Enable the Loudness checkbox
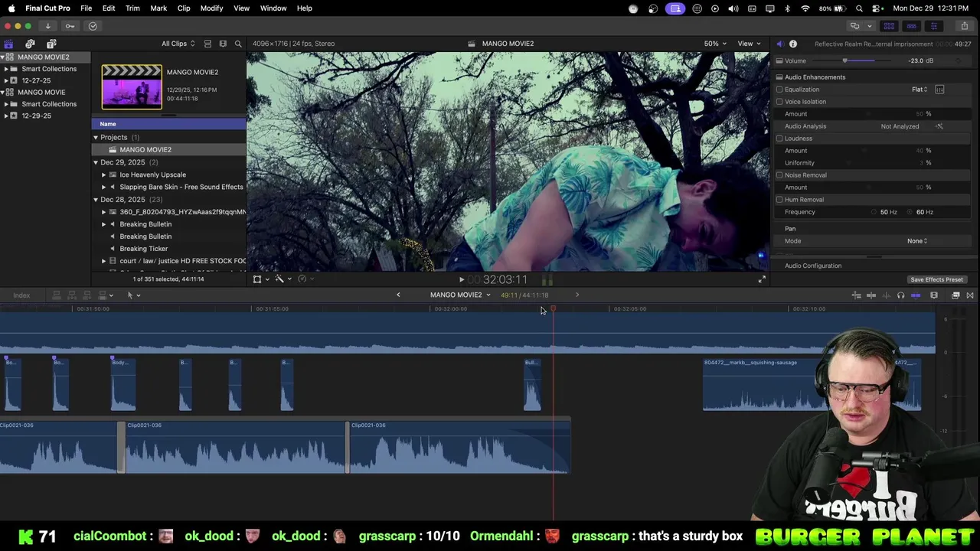980x551 pixels. pyautogui.click(x=779, y=139)
